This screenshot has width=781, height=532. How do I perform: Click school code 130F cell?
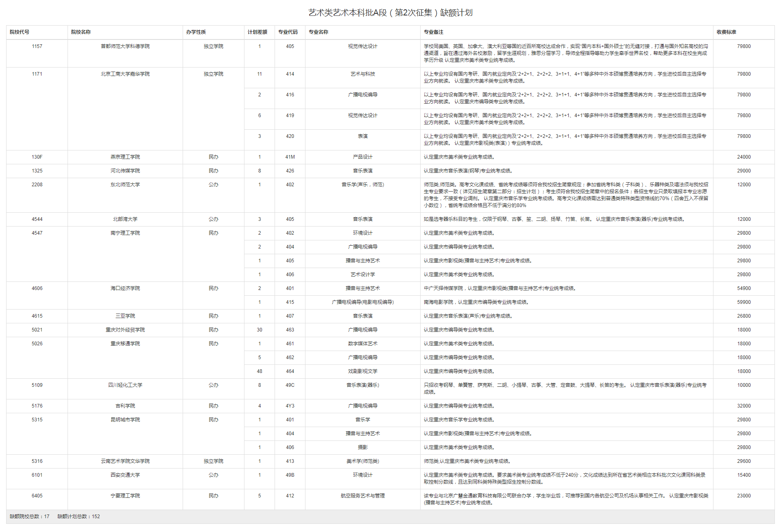coord(37,157)
